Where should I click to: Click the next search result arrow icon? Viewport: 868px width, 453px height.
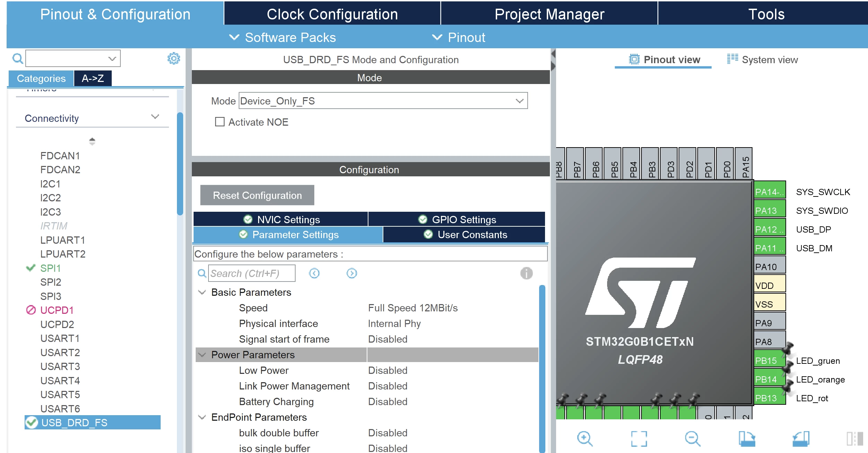point(352,273)
